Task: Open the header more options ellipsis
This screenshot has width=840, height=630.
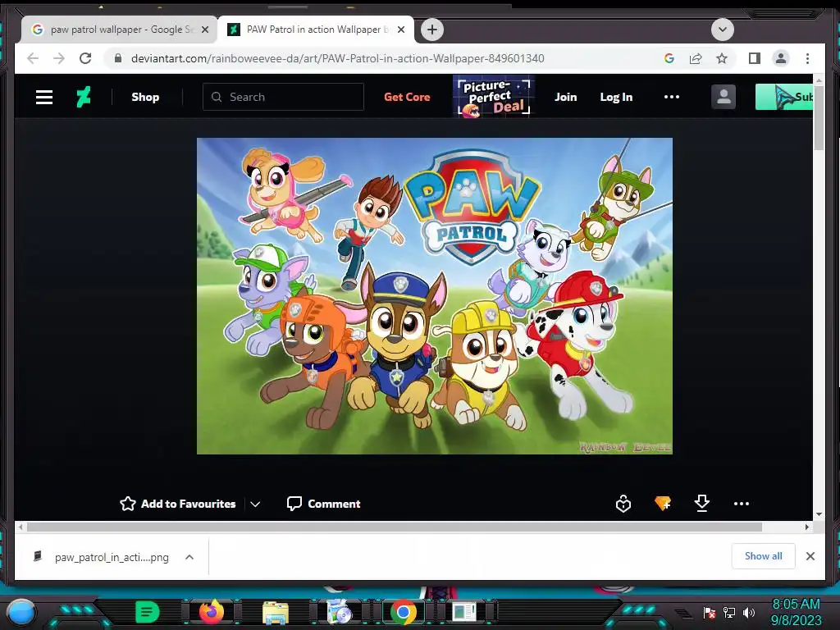Action: (672, 97)
